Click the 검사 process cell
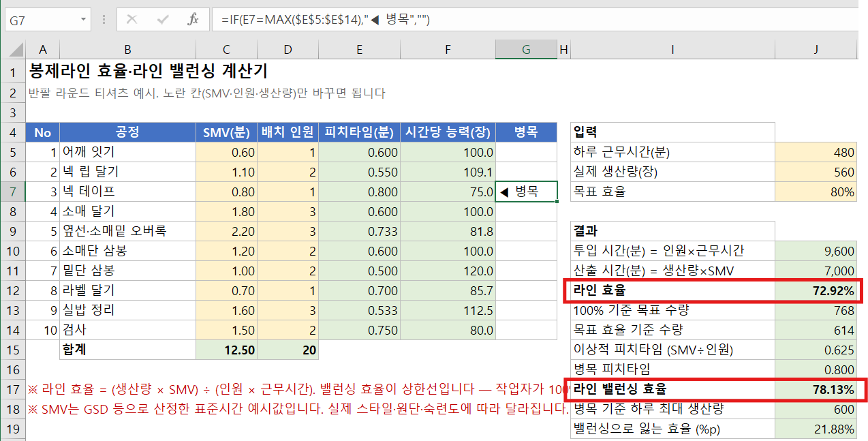The height and width of the screenshot is (441, 868). point(128,330)
